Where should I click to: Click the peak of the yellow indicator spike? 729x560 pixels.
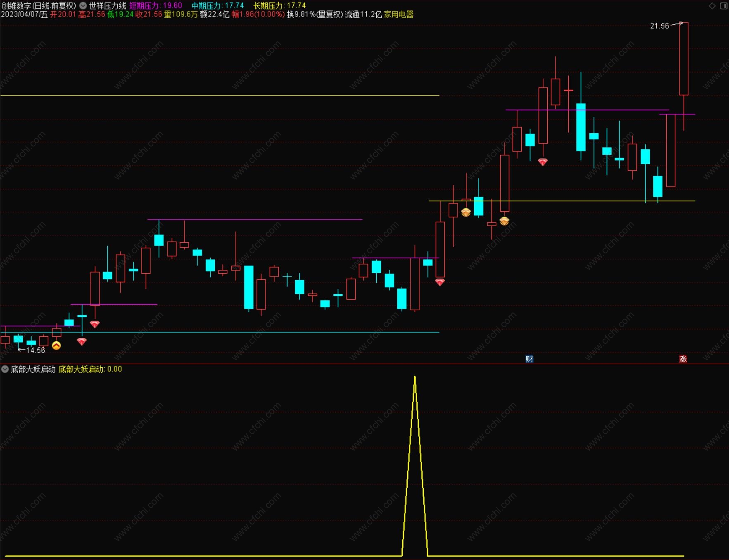pyautogui.click(x=415, y=377)
